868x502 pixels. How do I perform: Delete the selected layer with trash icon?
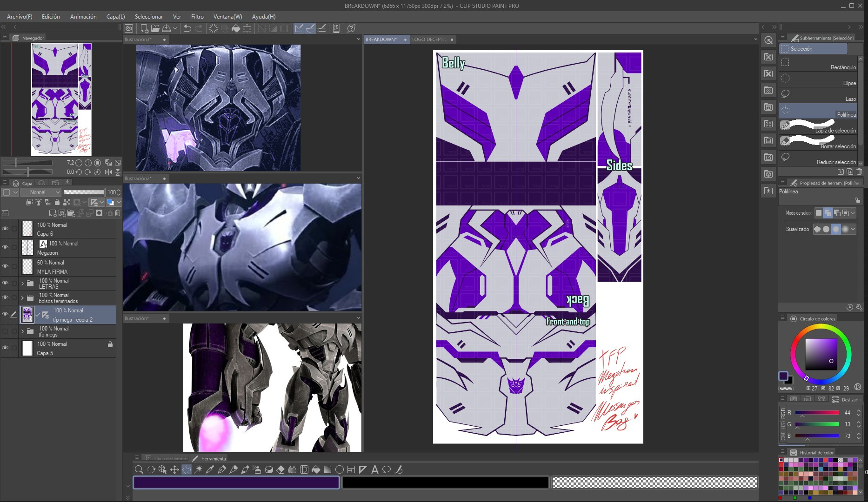(118, 213)
